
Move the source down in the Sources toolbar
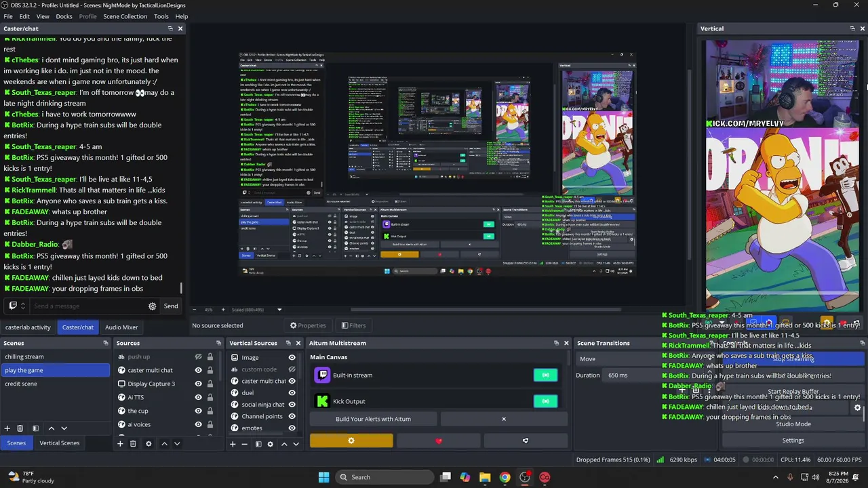(x=177, y=444)
